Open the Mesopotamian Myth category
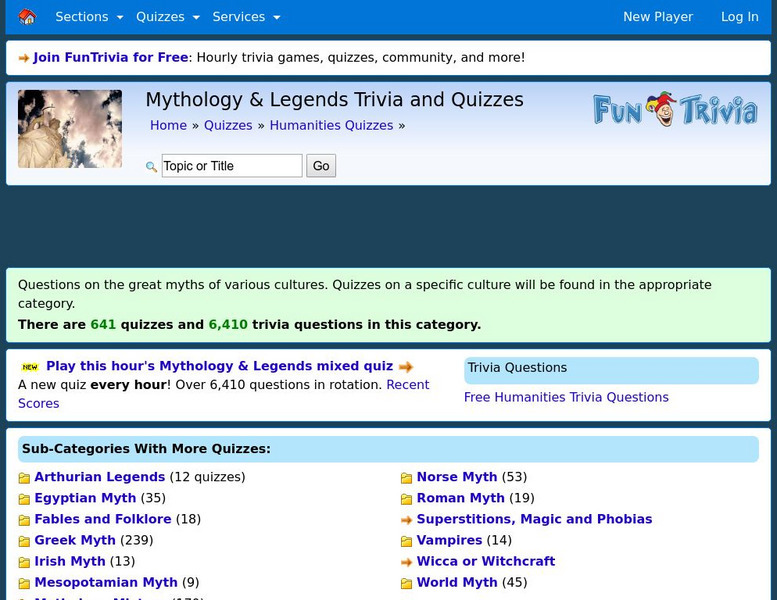 [x=106, y=582]
